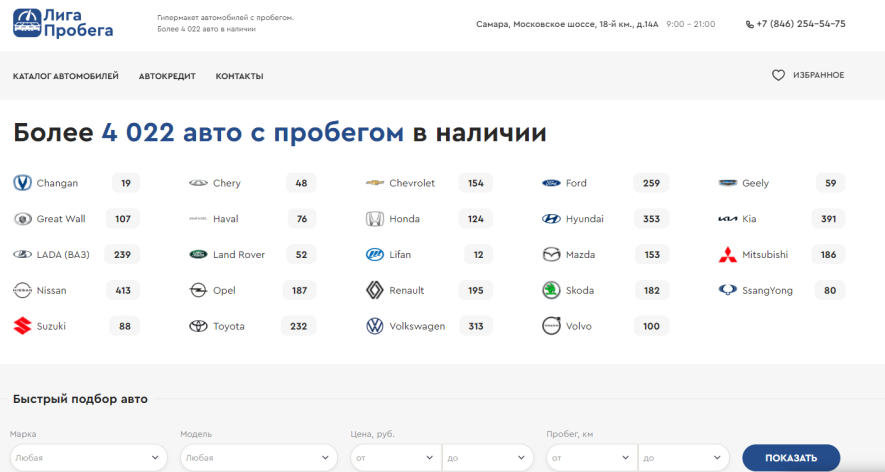Click the Renault diamond logo
The width and height of the screenshot is (885, 472).
tap(375, 290)
